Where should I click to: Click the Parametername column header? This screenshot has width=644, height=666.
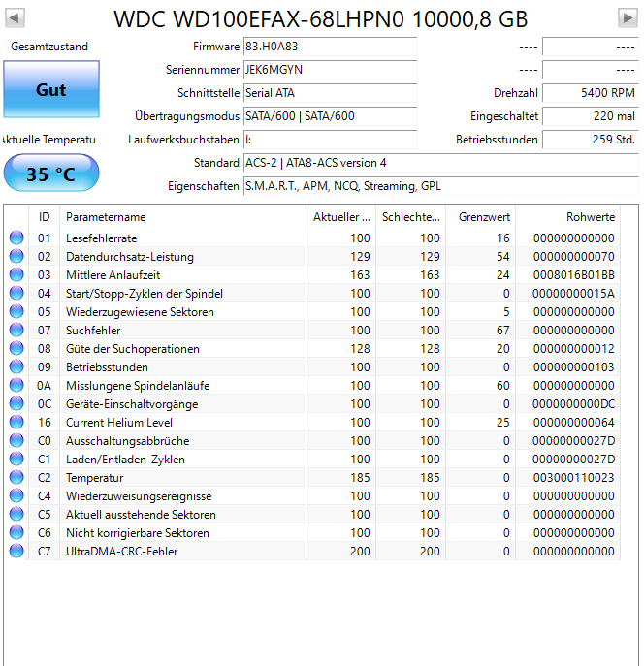pos(182,217)
